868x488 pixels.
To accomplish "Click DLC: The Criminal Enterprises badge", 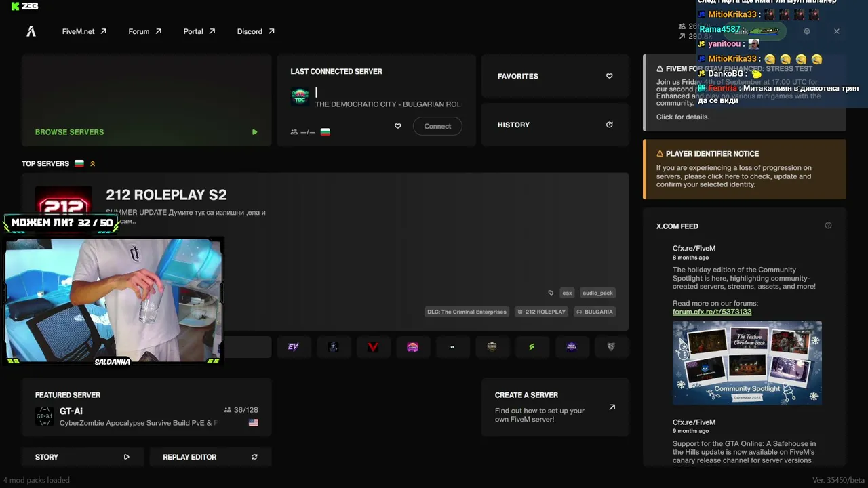I will (467, 312).
